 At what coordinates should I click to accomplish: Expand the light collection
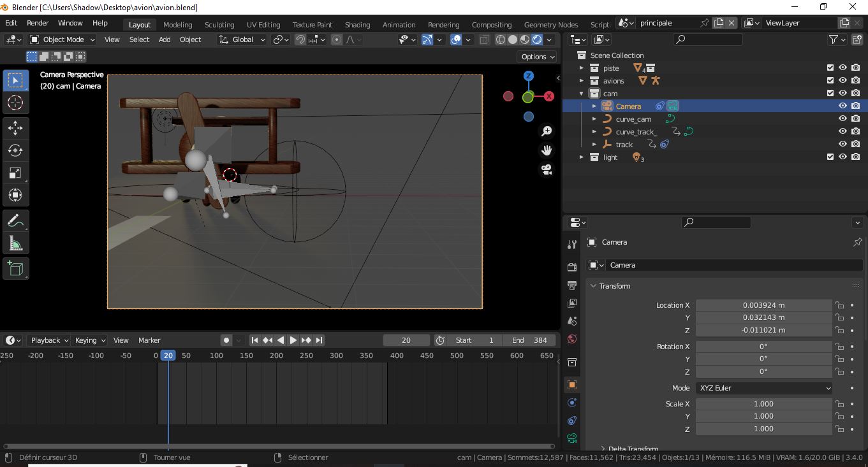point(581,157)
